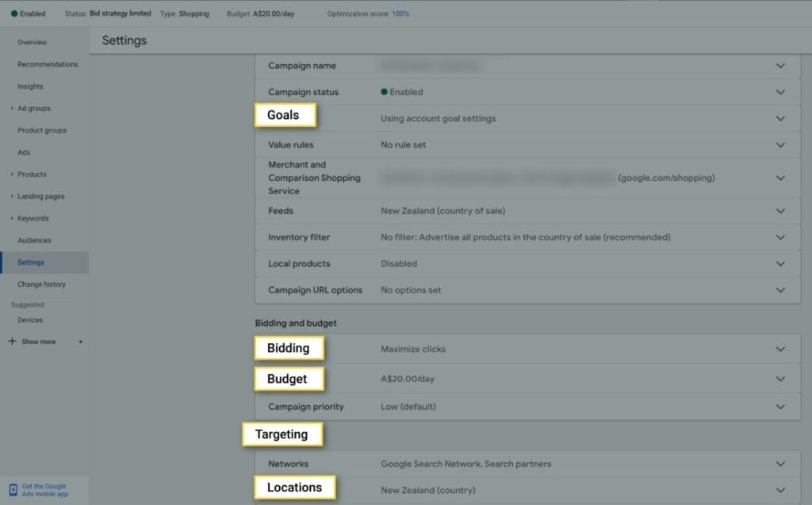This screenshot has height=505, width=812.
Task: Click the 'No options set' value
Action: [x=412, y=290]
